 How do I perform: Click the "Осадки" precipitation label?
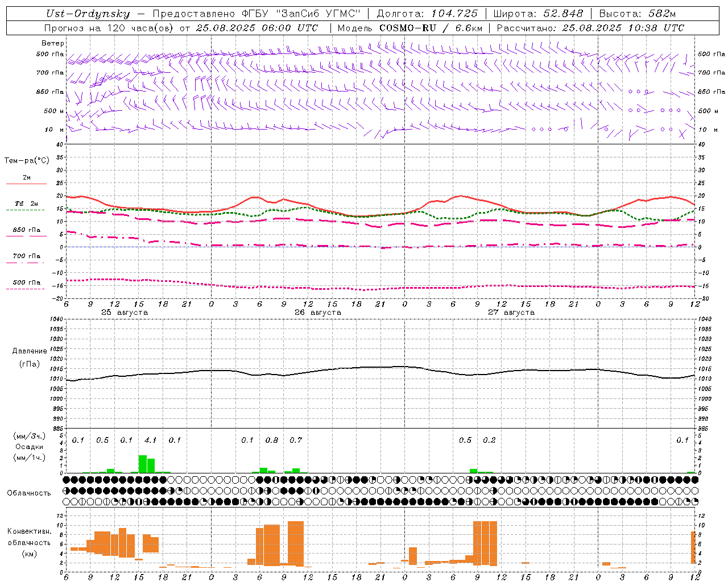[30, 447]
